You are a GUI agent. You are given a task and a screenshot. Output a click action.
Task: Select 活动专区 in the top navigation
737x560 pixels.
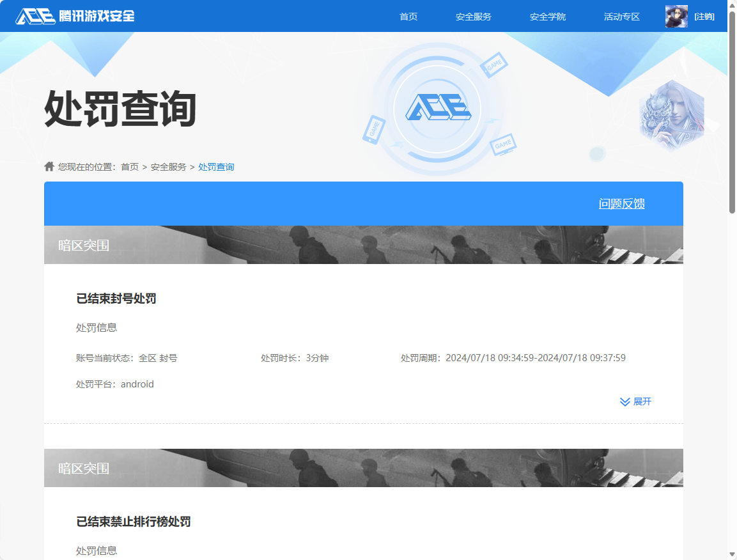click(x=621, y=17)
